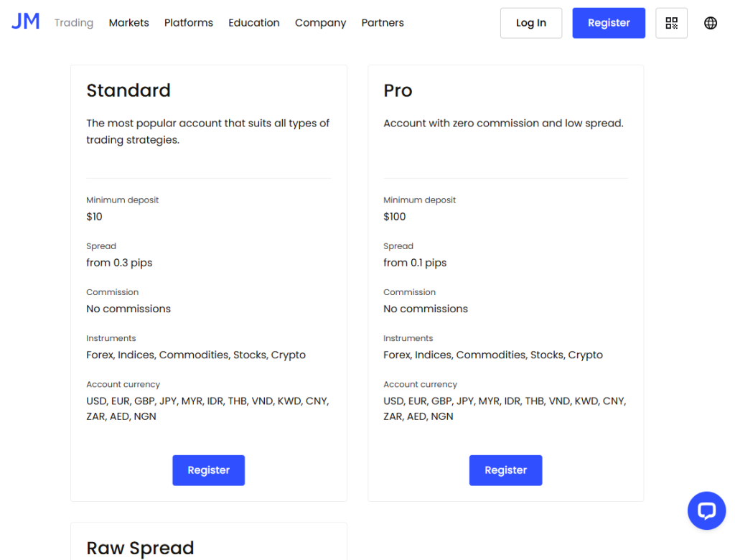The width and height of the screenshot is (735, 560).
Task: Expand the Company menu
Action: tap(320, 23)
